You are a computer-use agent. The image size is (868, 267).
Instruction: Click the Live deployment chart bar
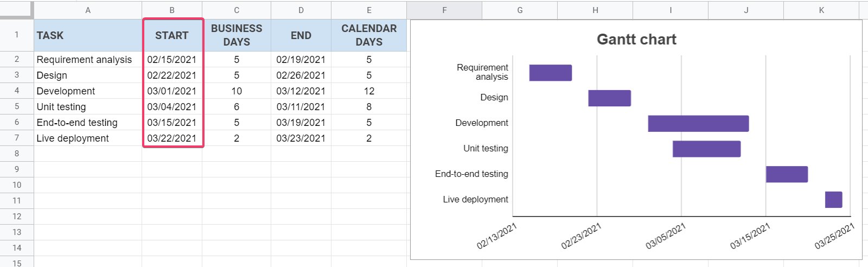pyautogui.click(x=833, y=200)
